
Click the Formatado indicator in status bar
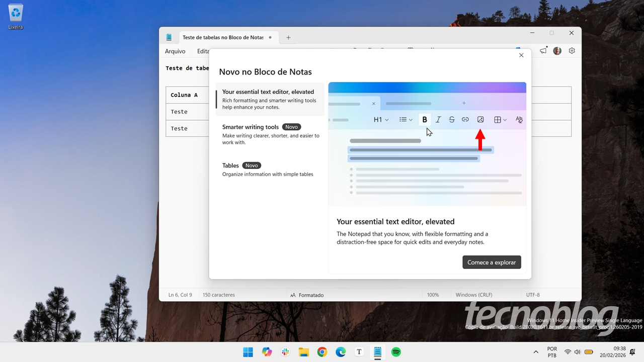click(307, 295)
